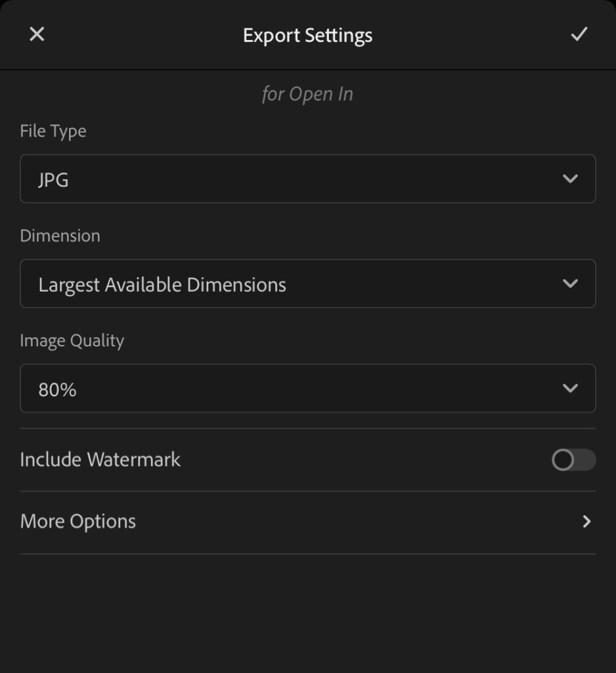Enable the Include Watermark switch
The width and height of the screenshot is (616, 673).
pyautogui.click(x=573, y=460)
